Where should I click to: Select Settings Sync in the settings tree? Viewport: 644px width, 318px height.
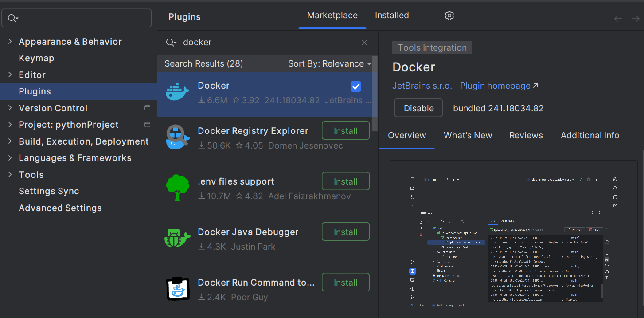point(49,191)
